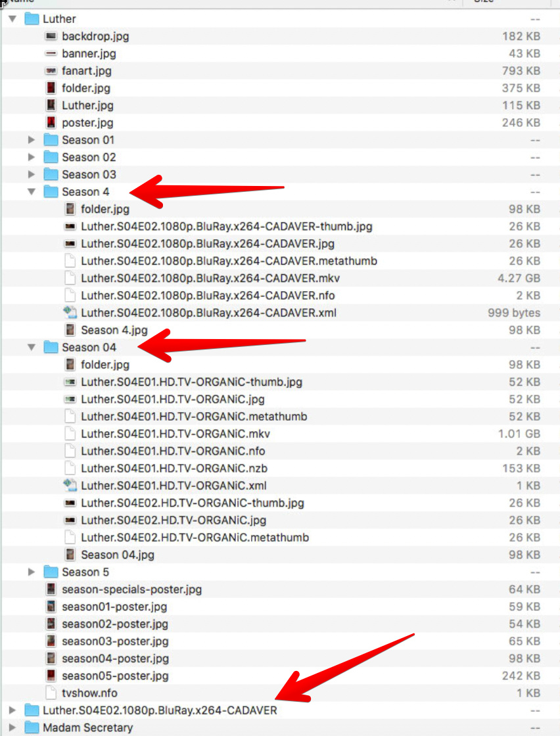Click the season-specials-poster.jpg file icon
Image resolution: width=560 pixels, height=736 pixels.
[x=51, y=589]
